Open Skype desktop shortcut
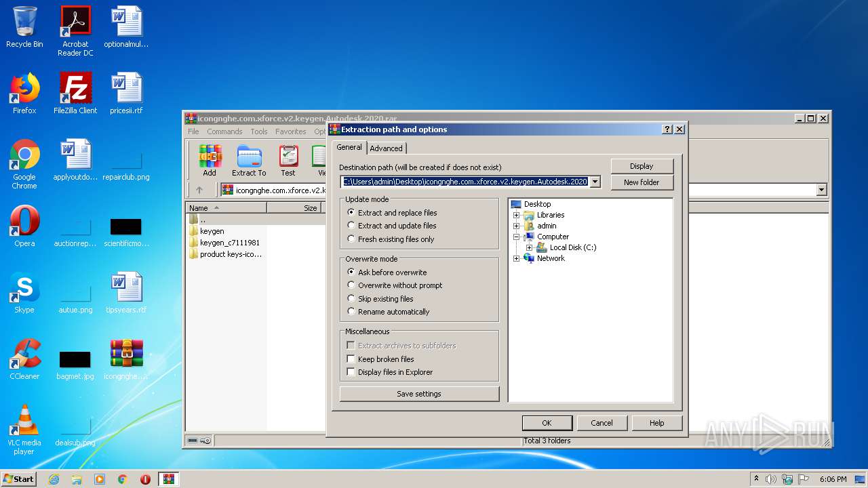The width and height of the screenshot is (868, 488). [x=24, y=293]
